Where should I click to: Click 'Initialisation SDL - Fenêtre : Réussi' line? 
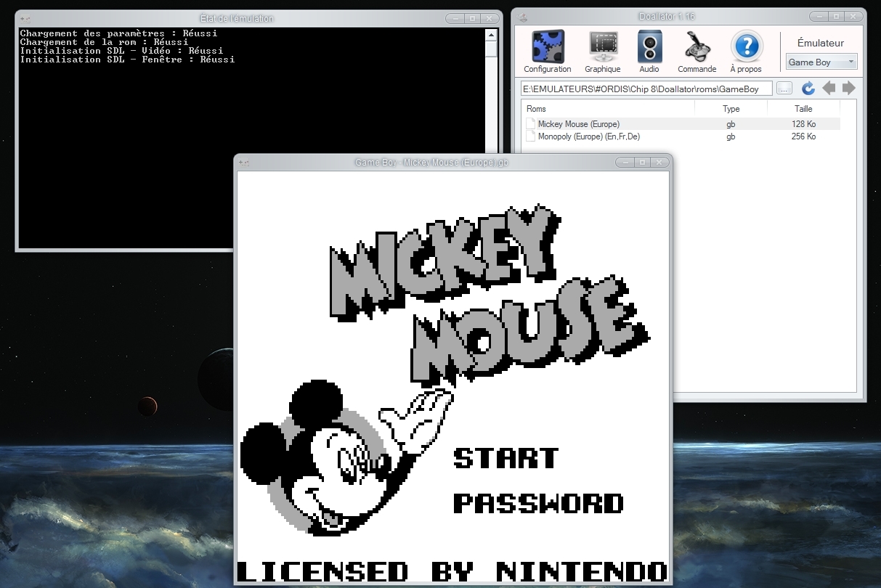tap(127, 60)
